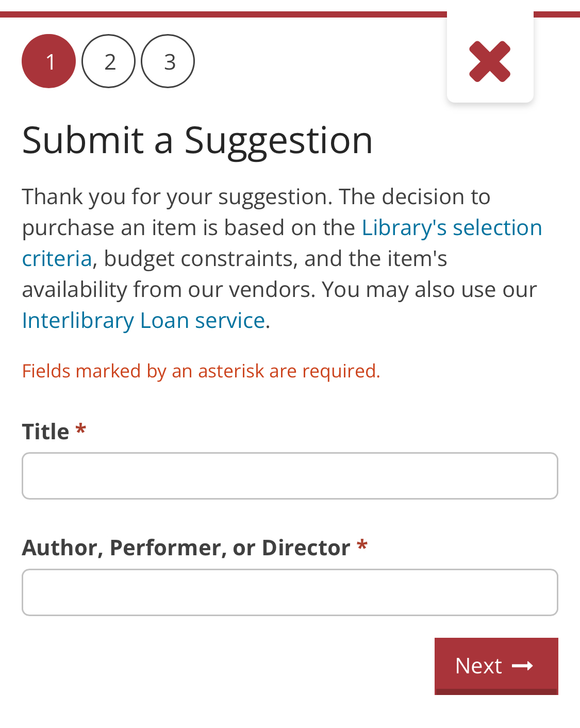This screenshot has height=728, width=580.
Task: Focus the Author, Performer, or Director field
Action: tap(290, 592)
